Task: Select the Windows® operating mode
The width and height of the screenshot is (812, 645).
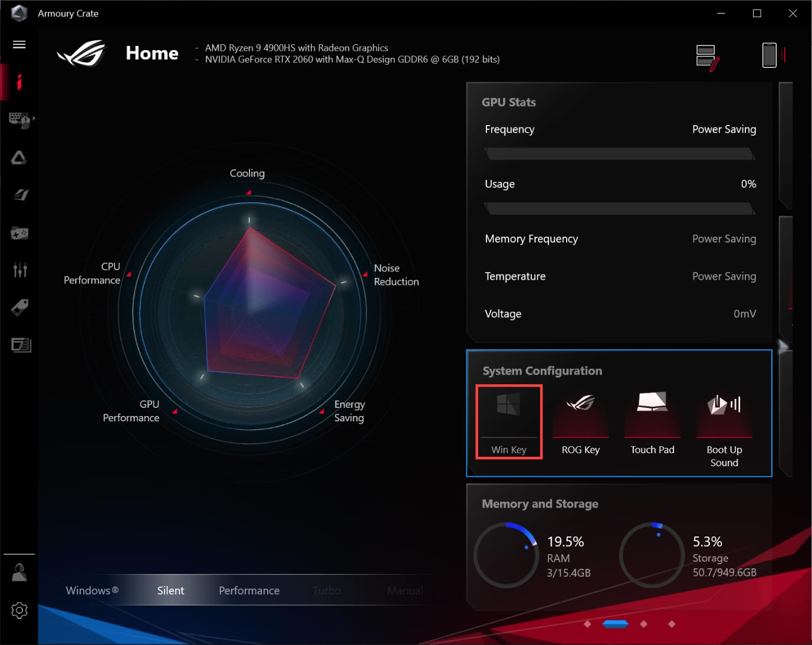Action: (92, 590)
